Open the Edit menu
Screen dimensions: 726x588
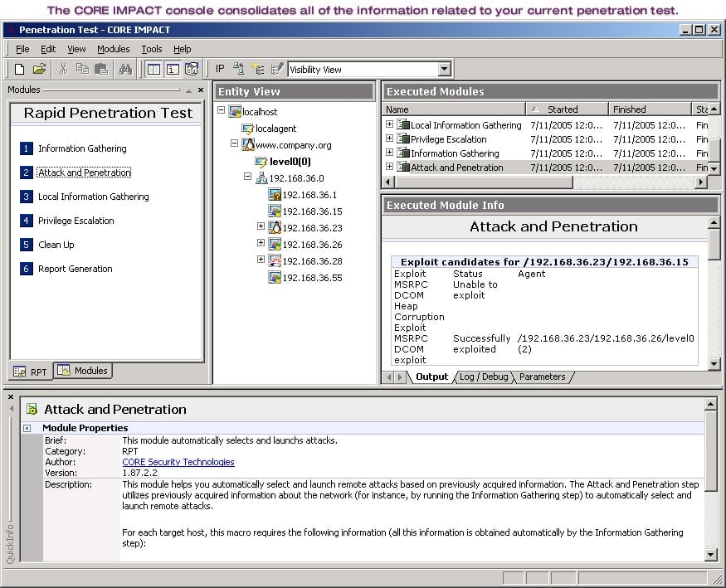pos(48,49)
